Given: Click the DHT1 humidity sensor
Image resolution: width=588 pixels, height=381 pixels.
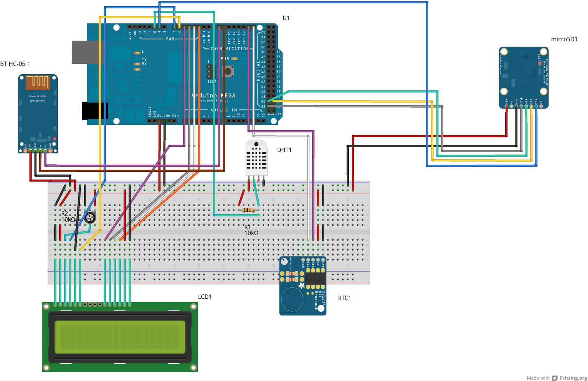Looking at the screenshot, I should pyautogui.click(x=256, y=158).
